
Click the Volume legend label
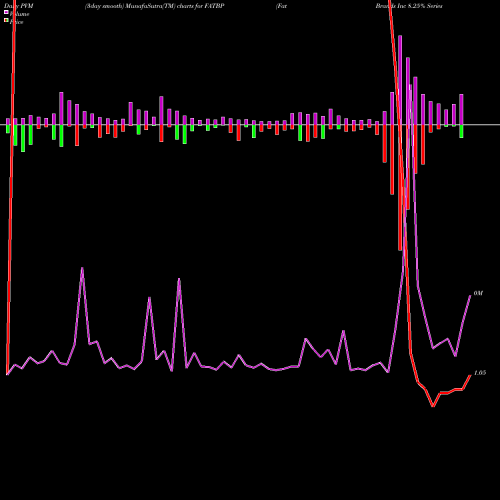click(x=19, y=14)
